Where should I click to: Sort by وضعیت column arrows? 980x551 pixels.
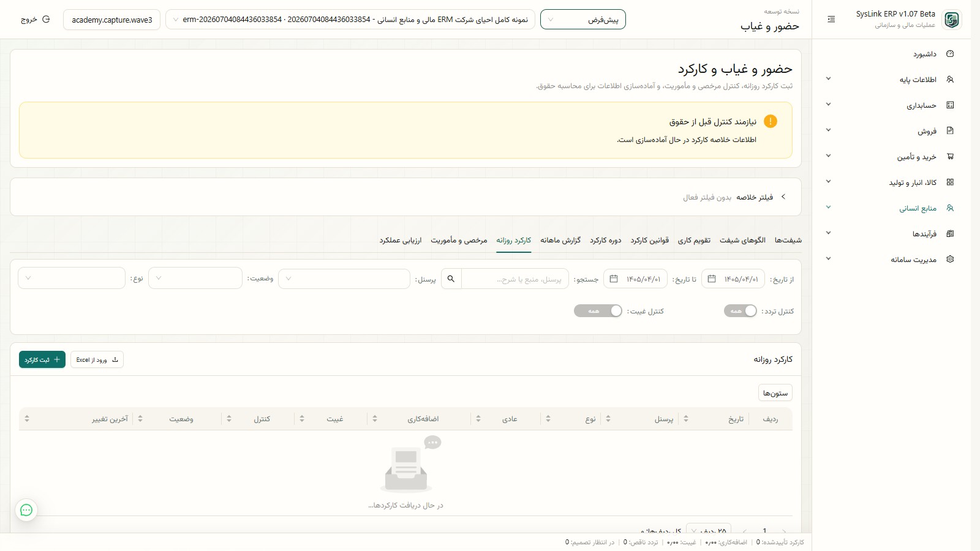click(140, 419)
